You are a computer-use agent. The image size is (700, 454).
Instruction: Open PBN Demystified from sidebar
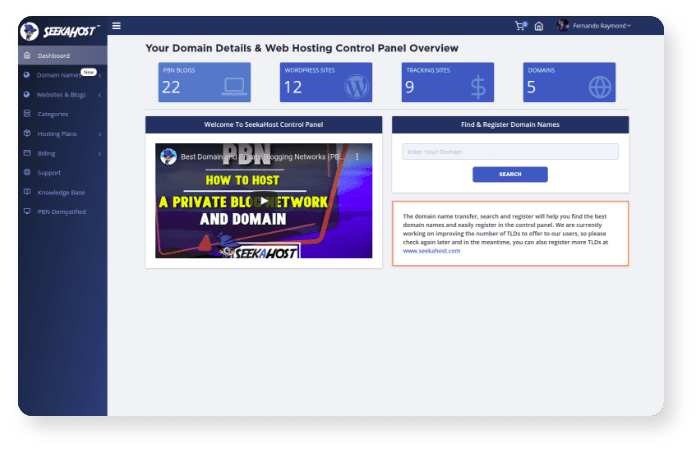pos(62,212)
